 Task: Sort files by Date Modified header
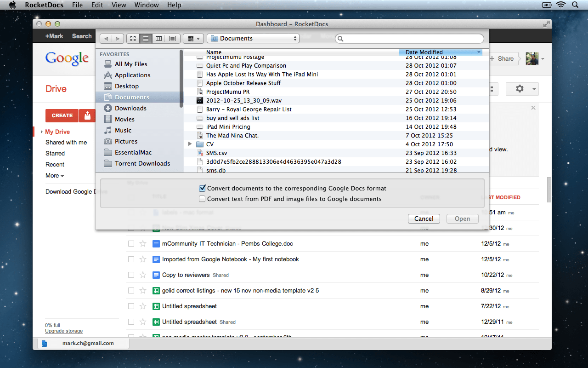[x=441, y=52]
